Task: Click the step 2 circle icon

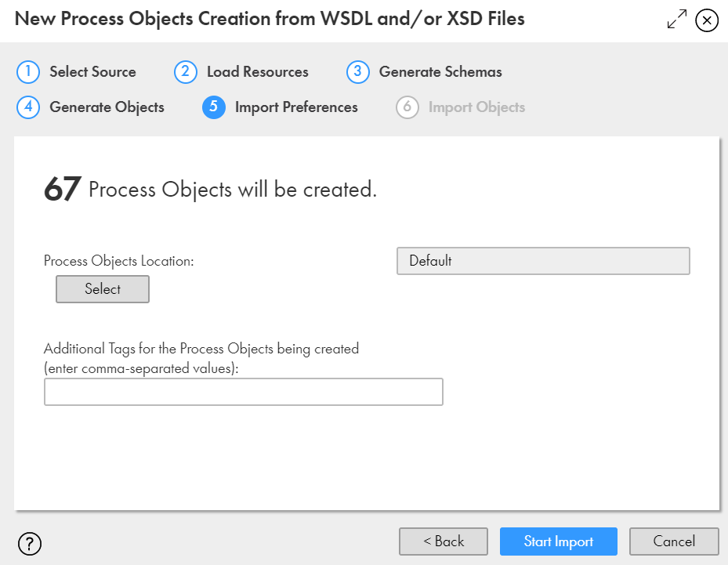Action: pyautogui.click(x=185, y=72)
